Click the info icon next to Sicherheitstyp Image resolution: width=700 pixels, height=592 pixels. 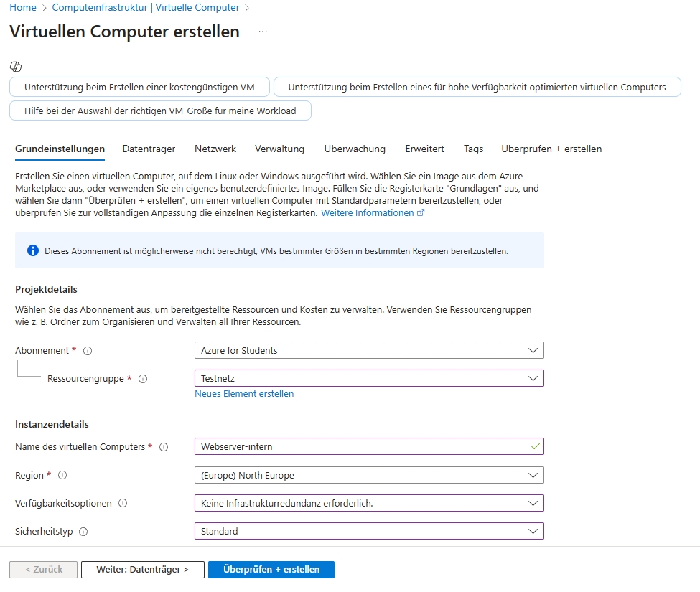click(83, 532)
